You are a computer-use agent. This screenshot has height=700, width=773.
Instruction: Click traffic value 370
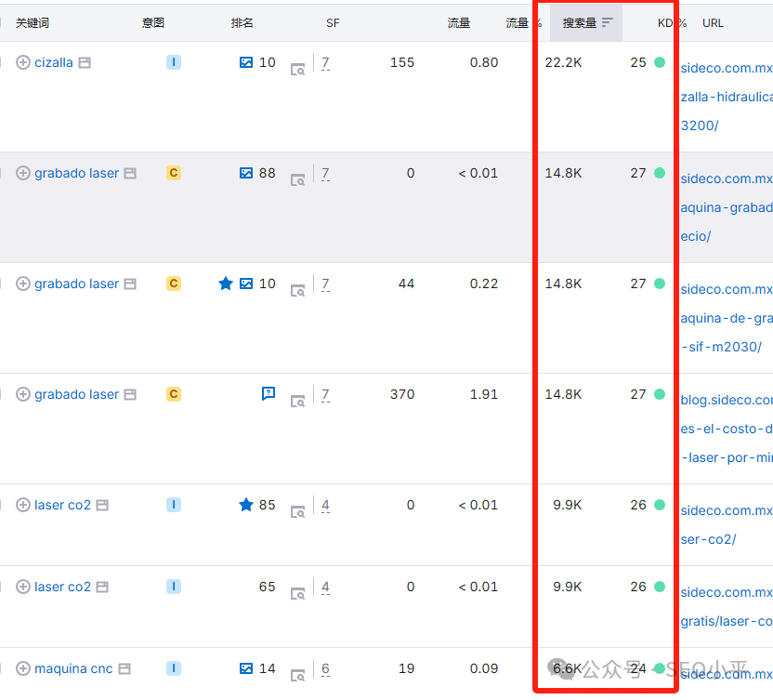pyautogui.click(x=402, y=394)
